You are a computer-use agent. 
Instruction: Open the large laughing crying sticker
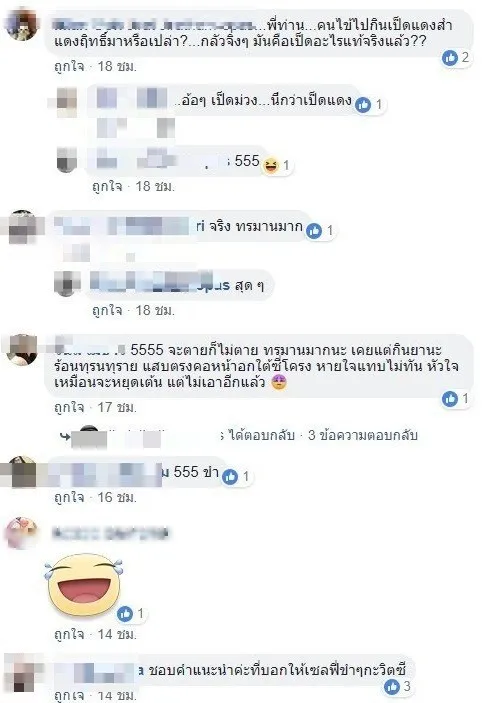[84, 585]
